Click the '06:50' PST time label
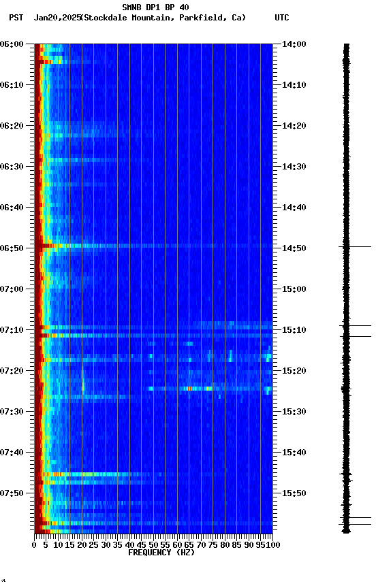376x588 pixels. click(12, 248)
